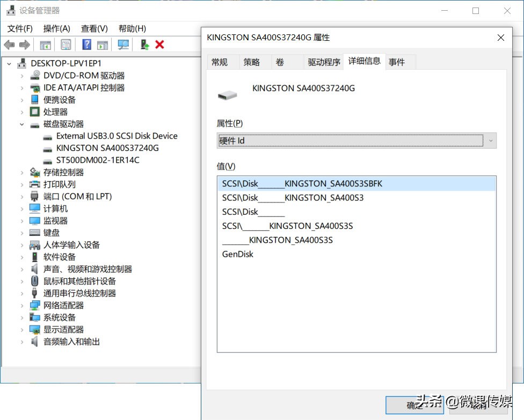Expand the 声音、视频和游戏控制器 category
524x420 pixels.
point(21,270)
